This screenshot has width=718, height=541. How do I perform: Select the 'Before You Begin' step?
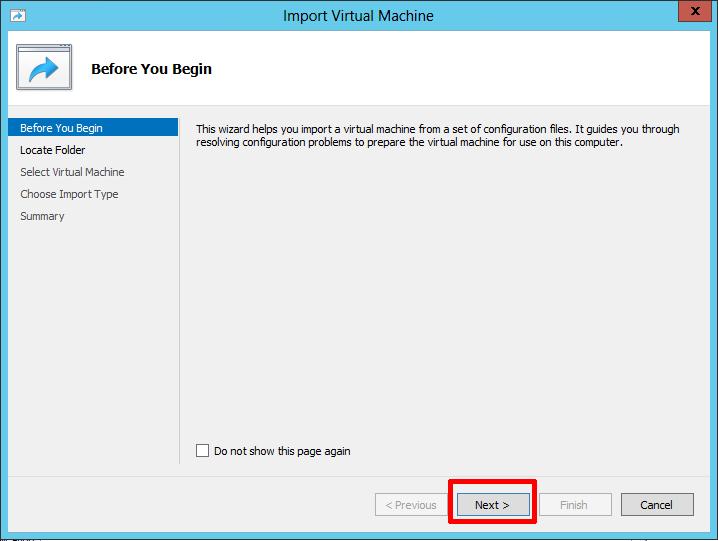93,127
